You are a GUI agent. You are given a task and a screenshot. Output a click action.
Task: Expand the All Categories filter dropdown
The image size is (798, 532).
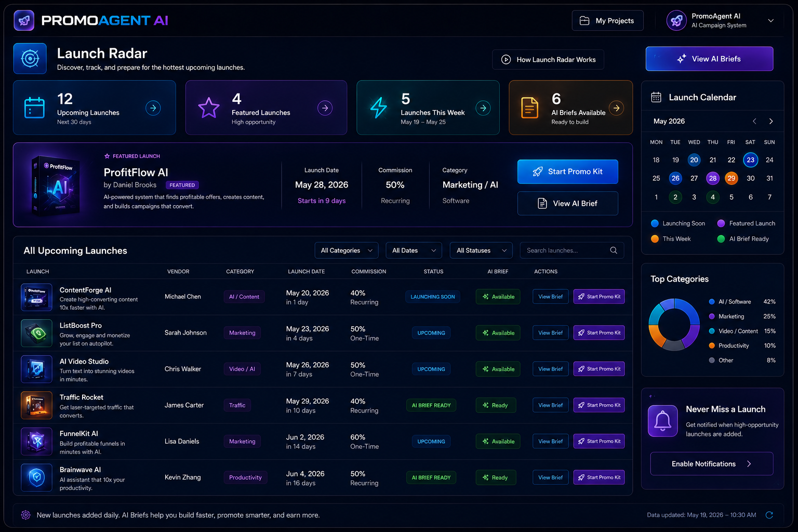(347, 250)
